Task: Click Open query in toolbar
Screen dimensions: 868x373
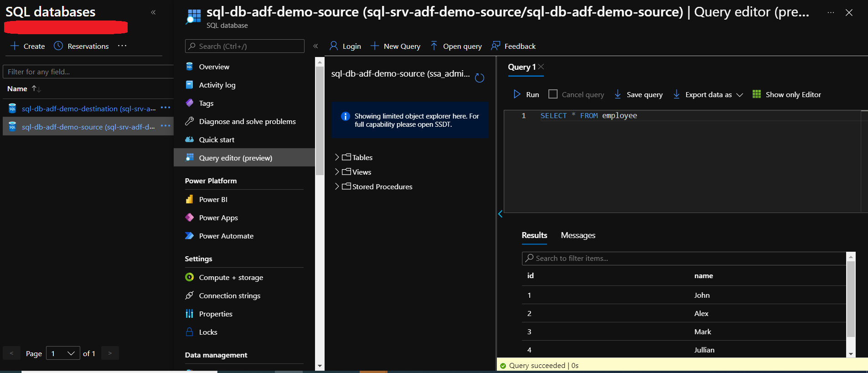Action: coord(456,46)
